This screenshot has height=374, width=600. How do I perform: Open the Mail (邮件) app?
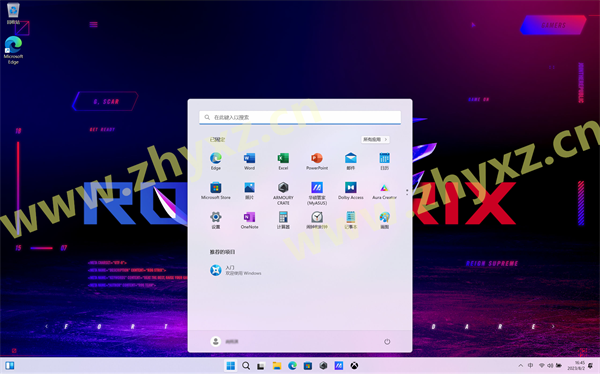(351, 161)
